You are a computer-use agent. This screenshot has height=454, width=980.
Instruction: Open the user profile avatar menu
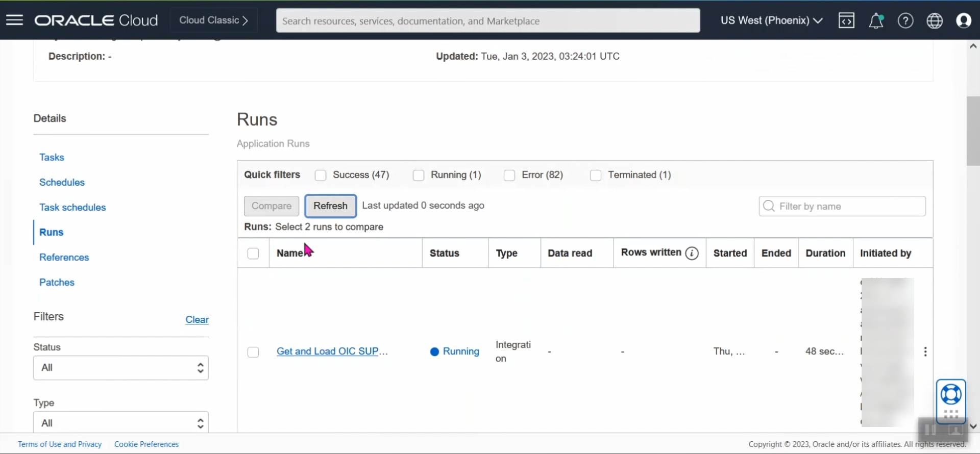click(x=964, y=20)
